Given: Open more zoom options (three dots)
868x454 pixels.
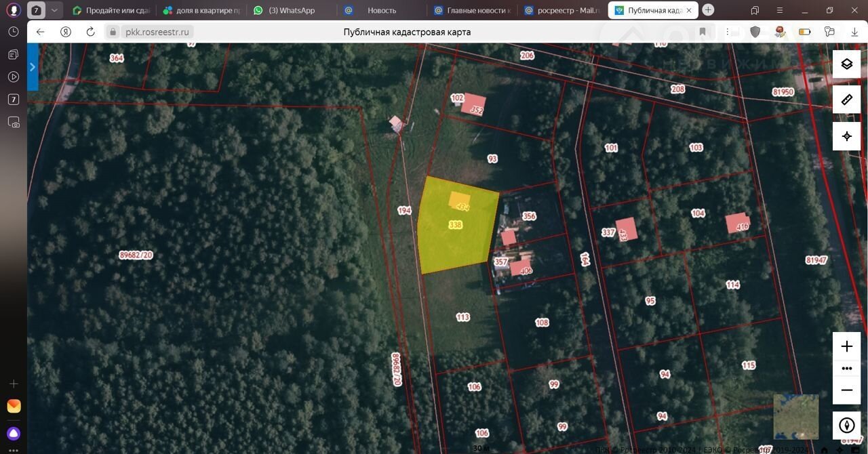Looking at the screenshot, I should pyautogui.click(x=846, y=369).
